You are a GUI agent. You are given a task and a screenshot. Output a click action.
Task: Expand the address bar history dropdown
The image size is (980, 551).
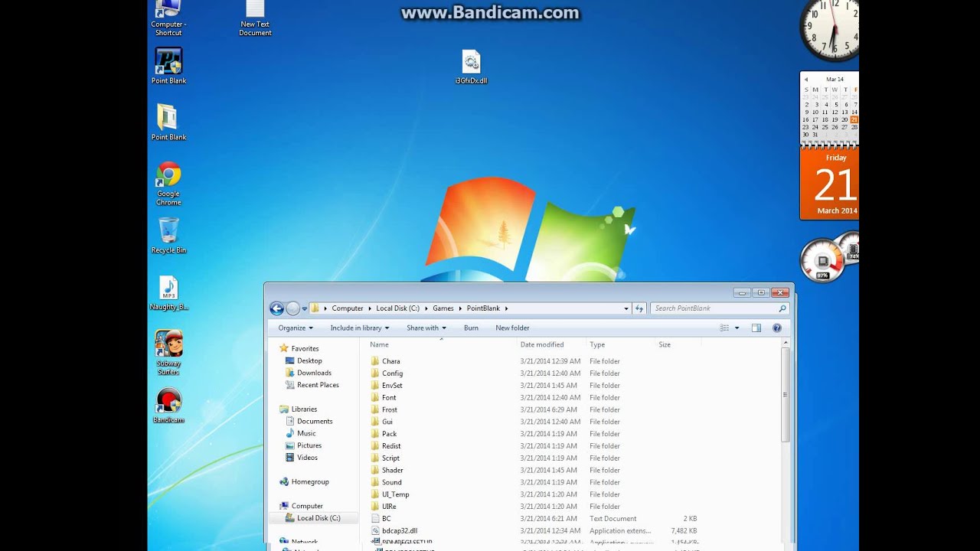pyautogui.click(x=626, y=308)
